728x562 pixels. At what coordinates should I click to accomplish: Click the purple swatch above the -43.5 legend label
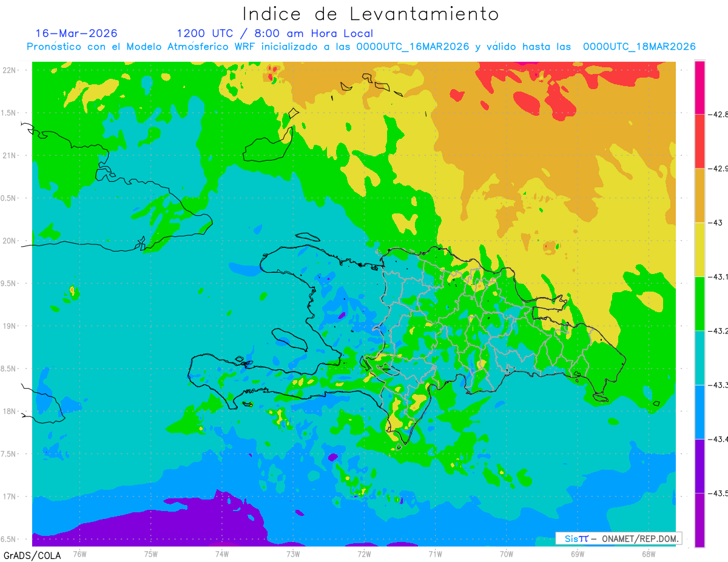tap(699, 466)
